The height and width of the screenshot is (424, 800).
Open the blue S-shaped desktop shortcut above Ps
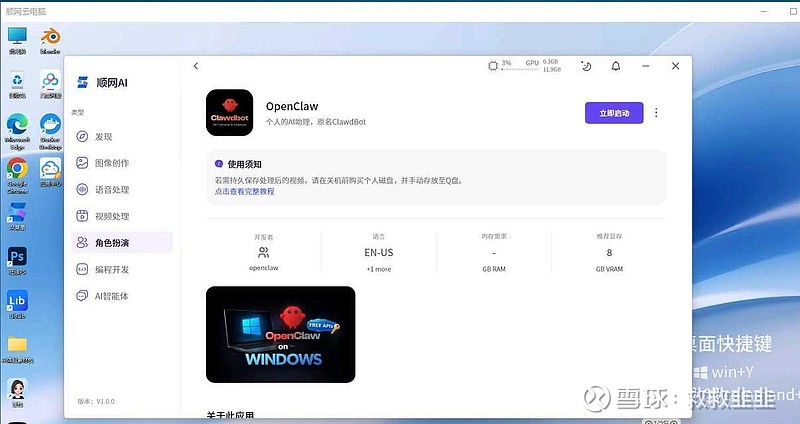point(17,216)
